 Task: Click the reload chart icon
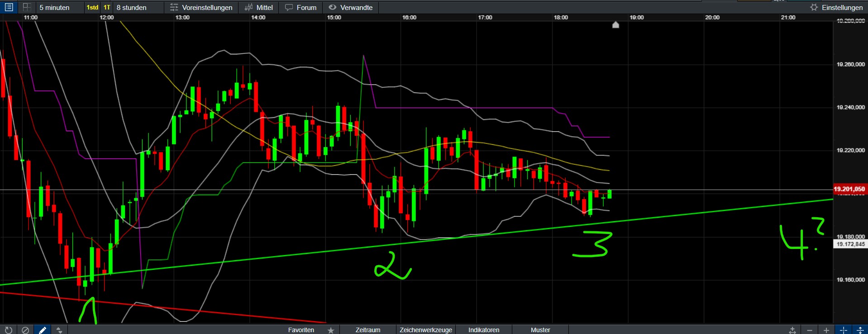coord(8,330)
